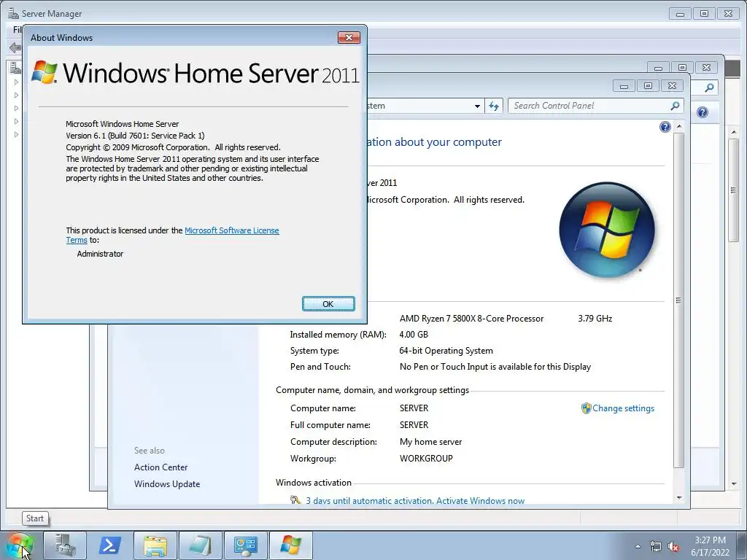Expand the fifth Server Manager tree node

[16, 134]
